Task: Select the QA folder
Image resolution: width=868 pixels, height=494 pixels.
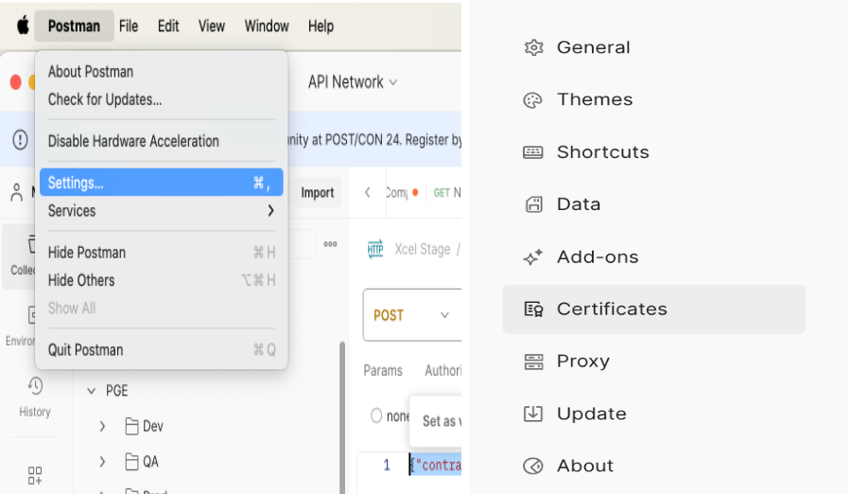Action: point(142,462)
